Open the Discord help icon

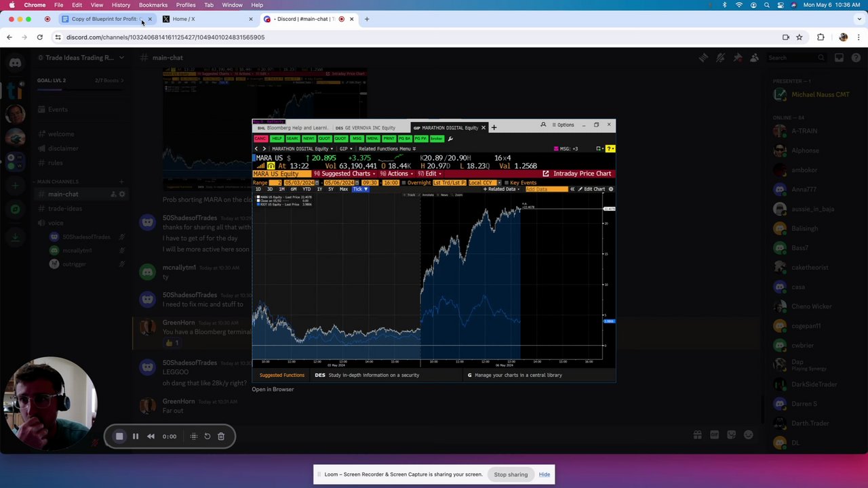(855, 58)
